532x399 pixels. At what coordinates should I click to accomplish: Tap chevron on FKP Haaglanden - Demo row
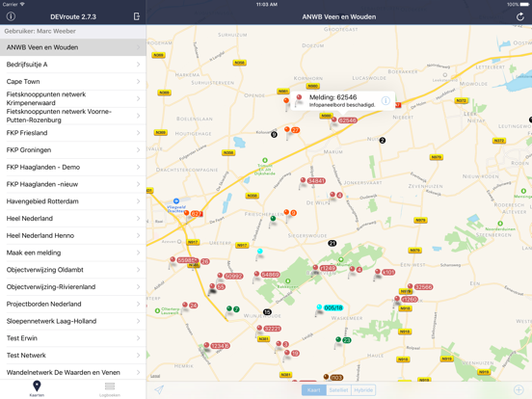coord(139,168)
